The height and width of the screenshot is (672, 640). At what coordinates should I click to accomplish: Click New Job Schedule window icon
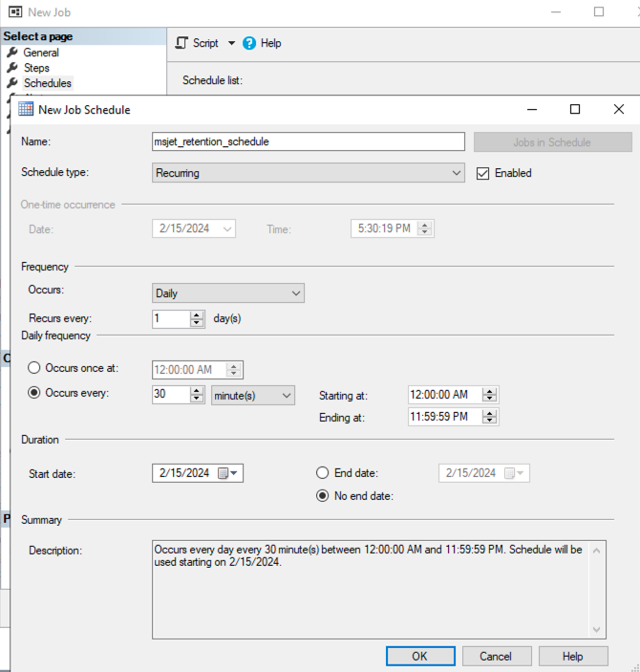pos(27,109)
